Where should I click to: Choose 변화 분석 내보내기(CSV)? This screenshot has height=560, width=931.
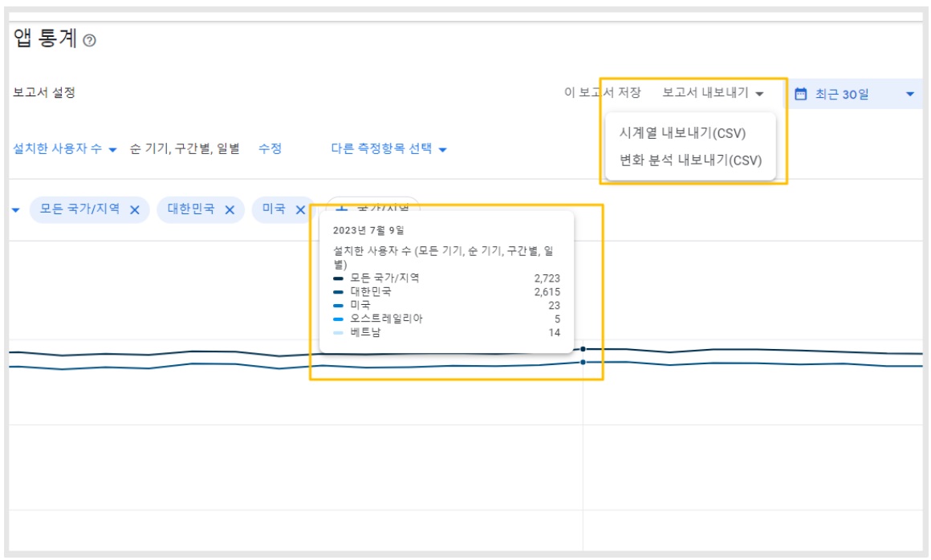coord(690,160)
